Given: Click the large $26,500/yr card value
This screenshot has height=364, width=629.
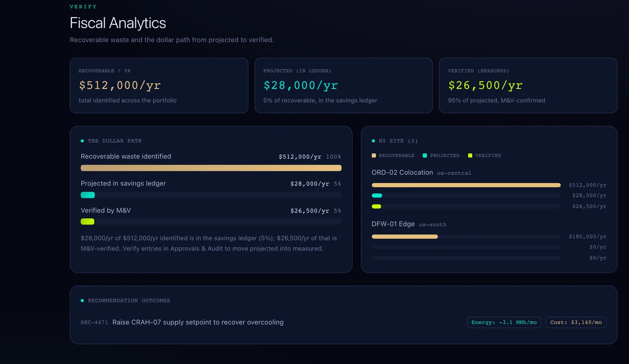Looking at the screenshot, I should 485,85.
